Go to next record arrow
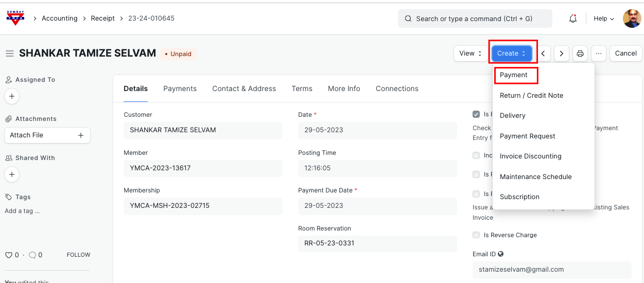The width and height of the screenshot is (644, 283). [562, 54]
